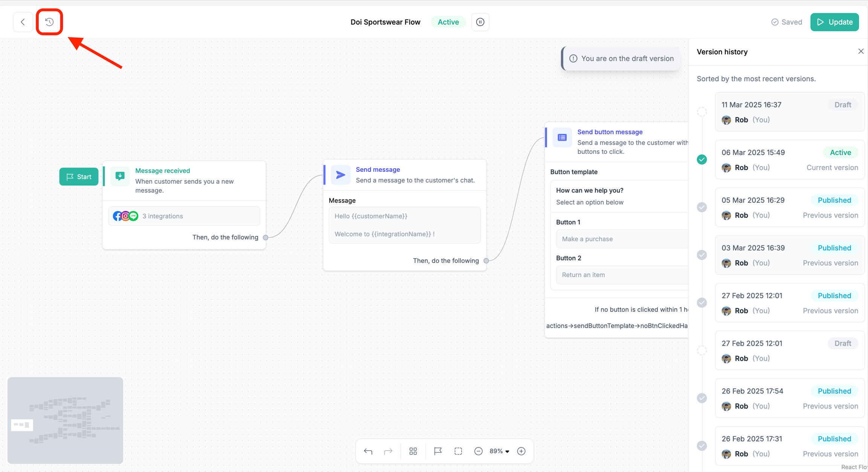Click the undo arrow in bottom toolbar
Viewport: 868px width, 472px height.
(368, 451)
